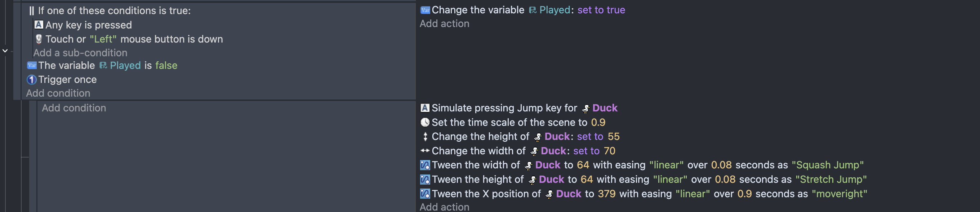Click the 'set to true' value

click(601, 10)
